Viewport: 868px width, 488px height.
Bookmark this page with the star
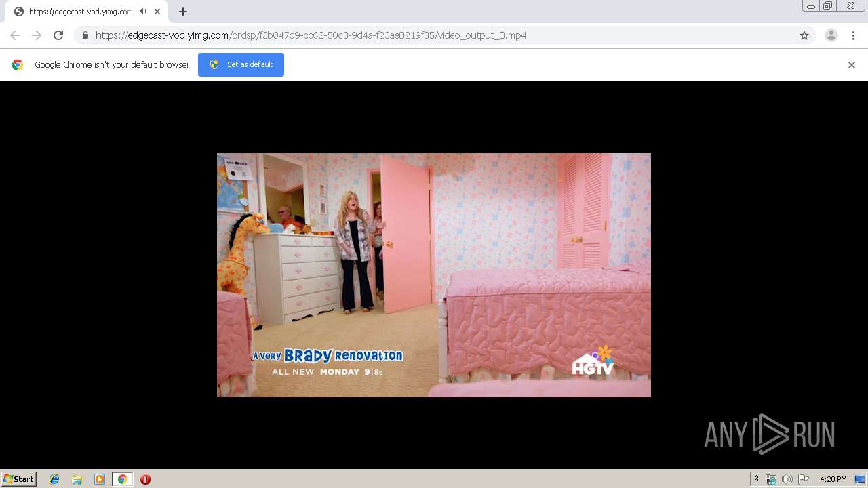[x=804, y=35]
